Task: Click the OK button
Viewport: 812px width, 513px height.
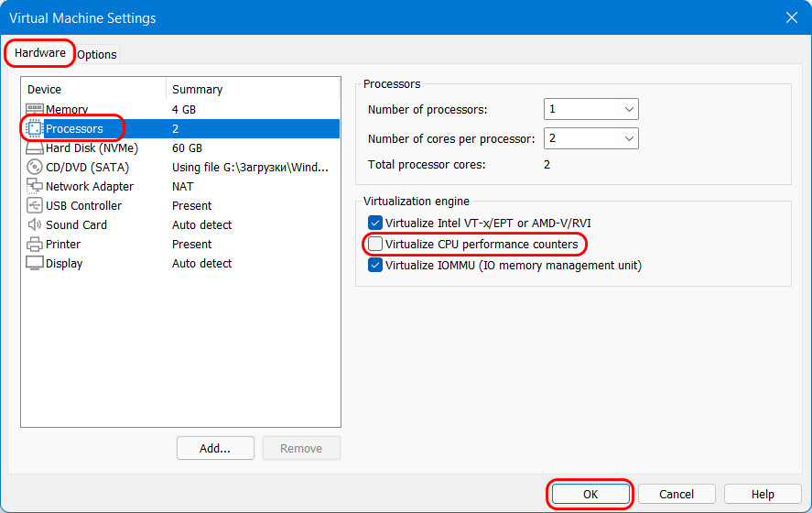Action: pos(590,494)
